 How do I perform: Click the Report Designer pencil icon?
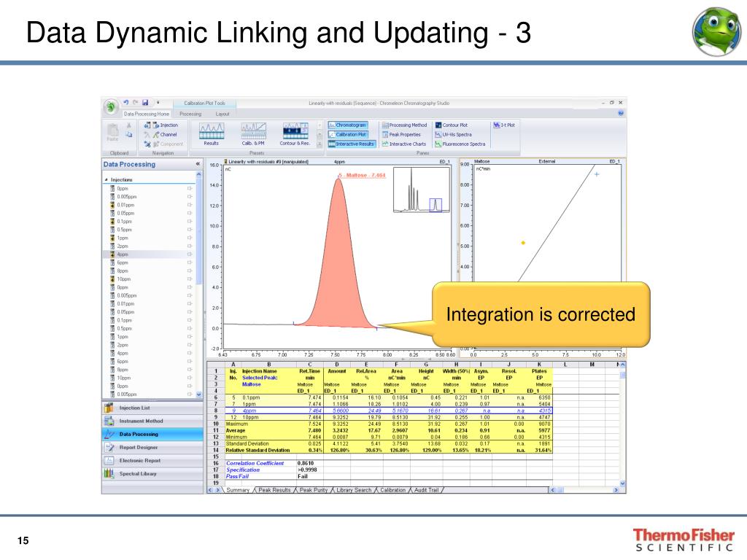coord(109,448)
